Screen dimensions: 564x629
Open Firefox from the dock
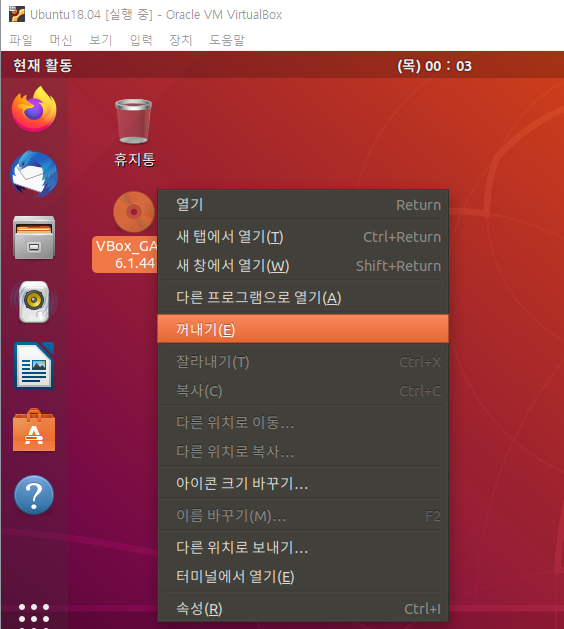coord(34,109)
